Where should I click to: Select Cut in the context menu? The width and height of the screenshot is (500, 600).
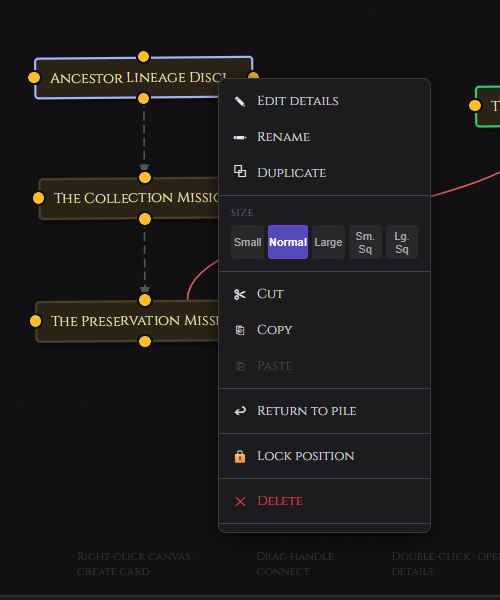(324, 294)
